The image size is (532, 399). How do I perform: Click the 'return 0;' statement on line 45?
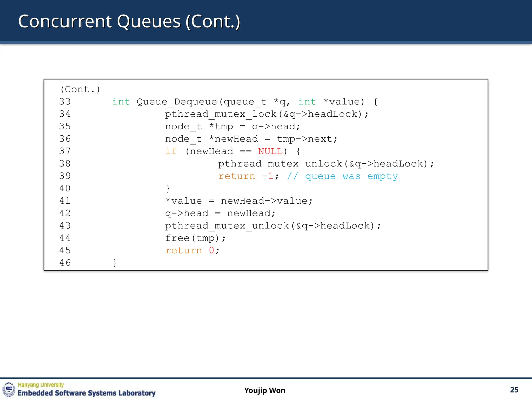pyautogui.click(x=192, y=250)
